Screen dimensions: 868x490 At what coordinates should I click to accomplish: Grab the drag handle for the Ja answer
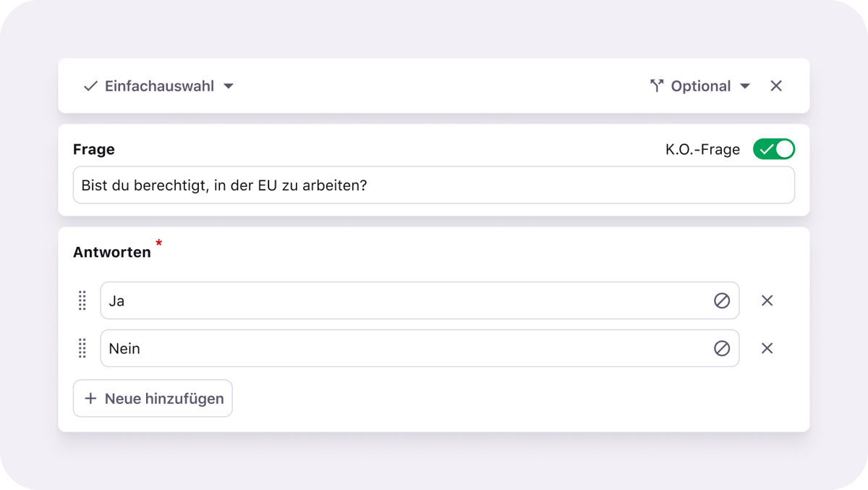82,300
